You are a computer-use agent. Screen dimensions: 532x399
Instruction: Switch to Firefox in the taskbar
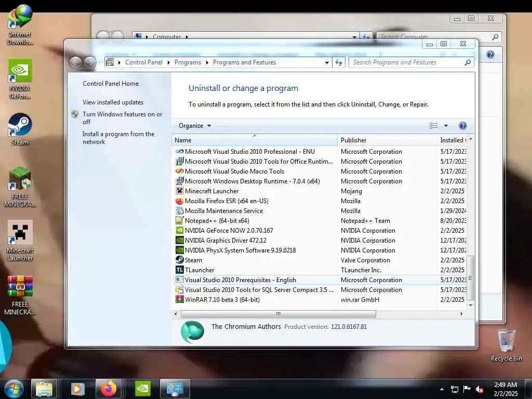(x=109, y=389)
